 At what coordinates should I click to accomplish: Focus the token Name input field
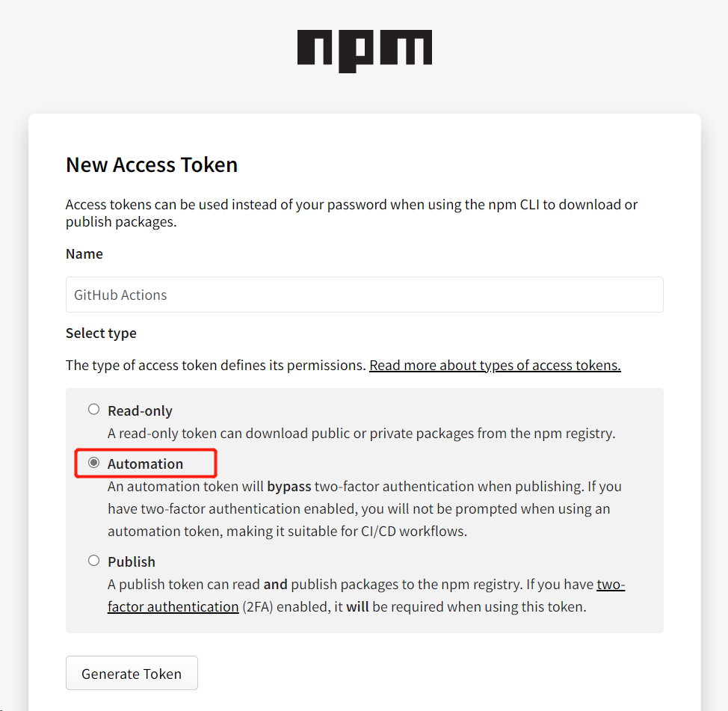point(365,295)
